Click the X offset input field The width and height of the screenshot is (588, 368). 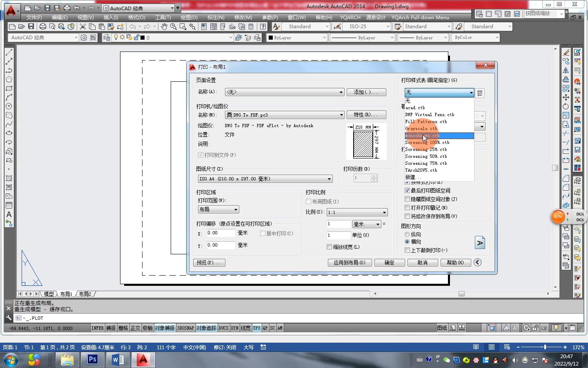[220, 233]
